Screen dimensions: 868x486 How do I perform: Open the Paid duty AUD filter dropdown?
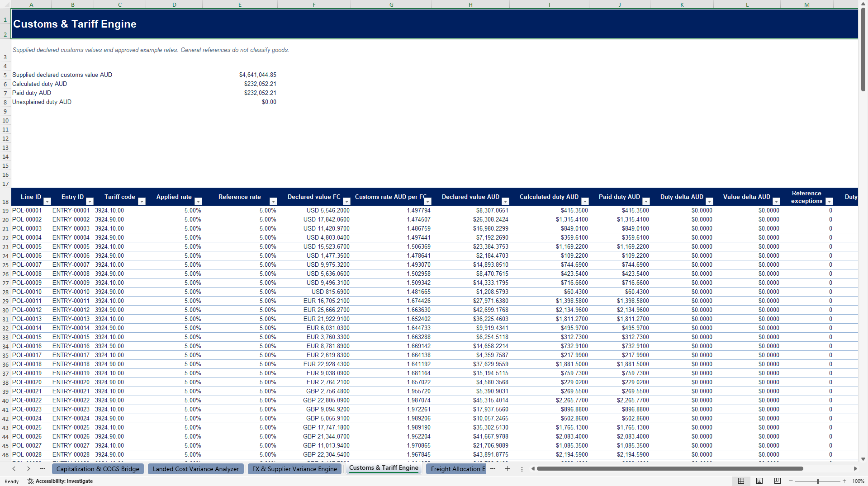click(x=646, y=202)
